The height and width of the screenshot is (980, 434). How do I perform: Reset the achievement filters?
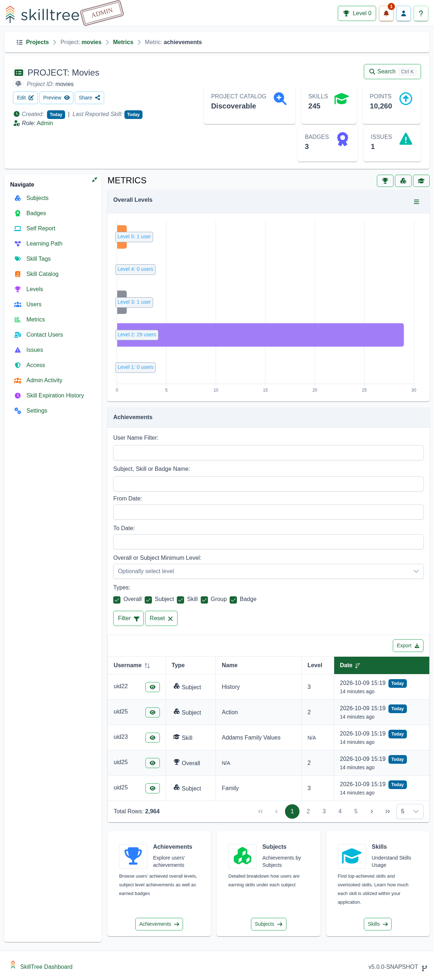161,619
